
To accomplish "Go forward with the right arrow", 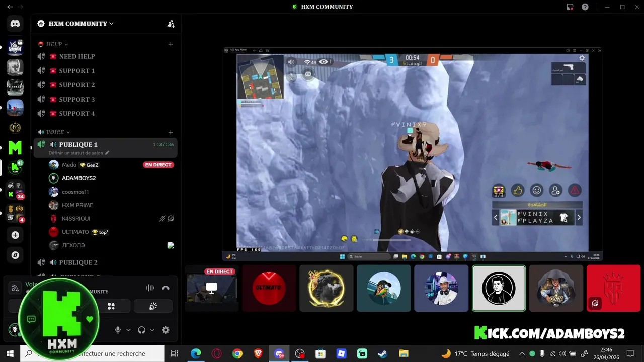I will [21, 7].
